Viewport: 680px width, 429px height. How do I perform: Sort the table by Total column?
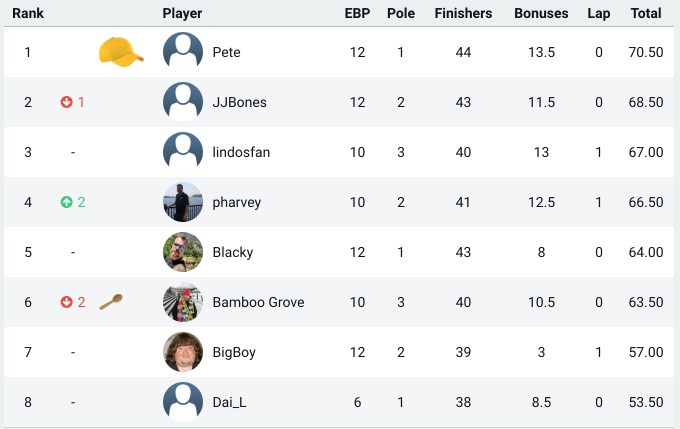pos(646,13)
